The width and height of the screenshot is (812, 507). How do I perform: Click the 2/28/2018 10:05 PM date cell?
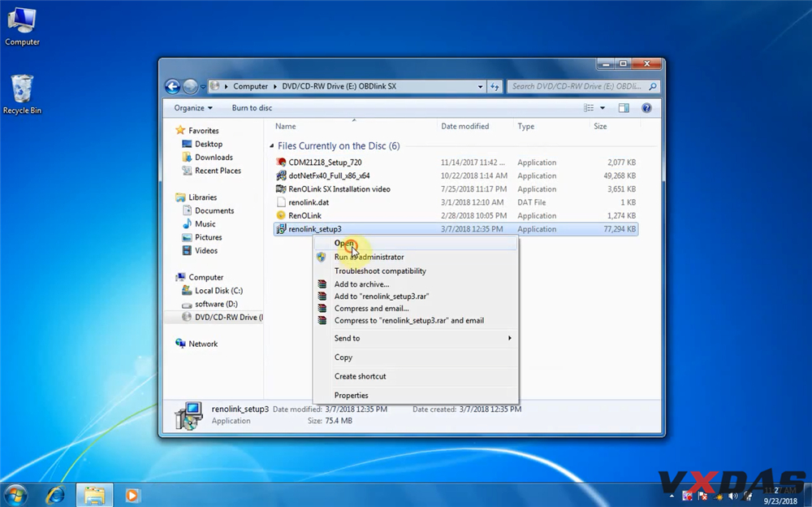474,215
